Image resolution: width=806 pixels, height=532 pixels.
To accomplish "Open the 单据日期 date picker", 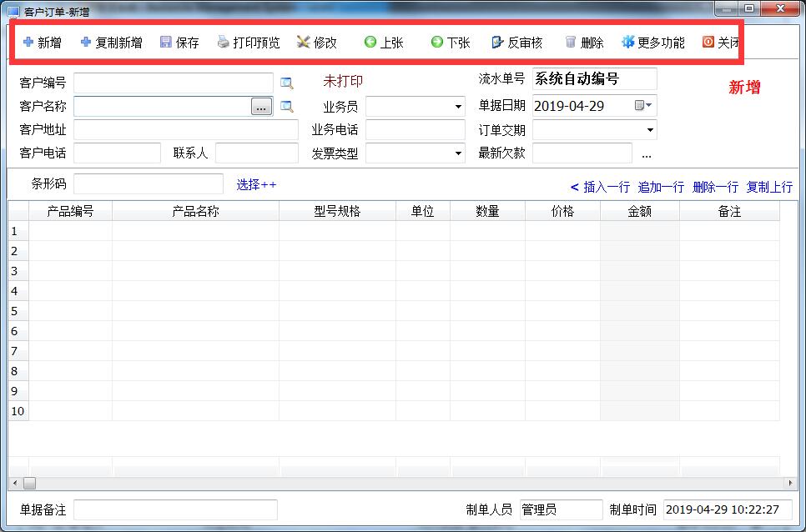I will click(x=643, y=106).
